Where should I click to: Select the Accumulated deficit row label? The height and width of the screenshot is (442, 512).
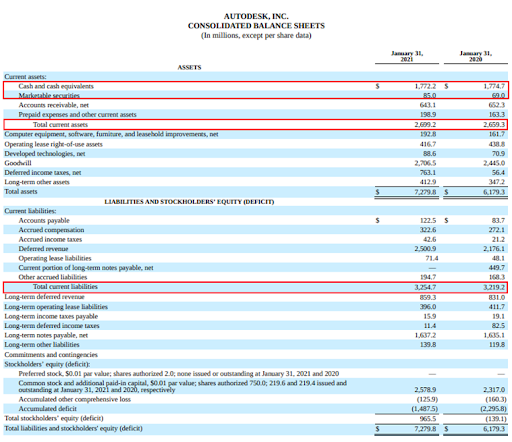(x=48, y=409)
